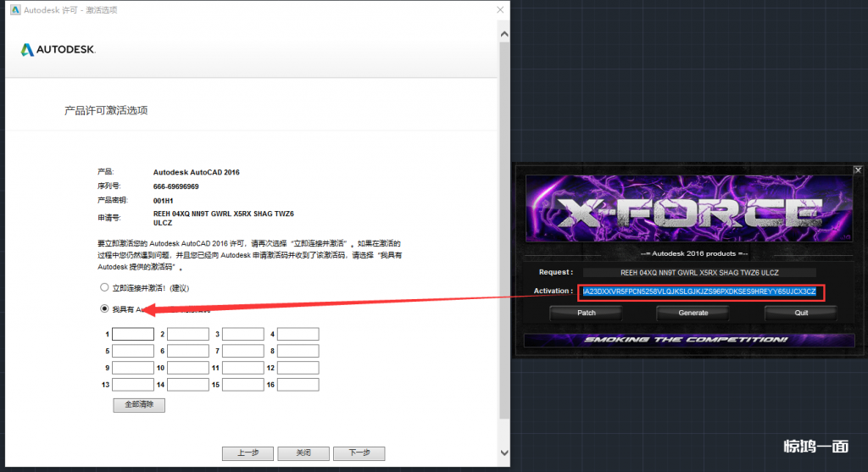Click the scrollbar up arrow in license dialog
The image size is (868, 472).
point(504,35)
